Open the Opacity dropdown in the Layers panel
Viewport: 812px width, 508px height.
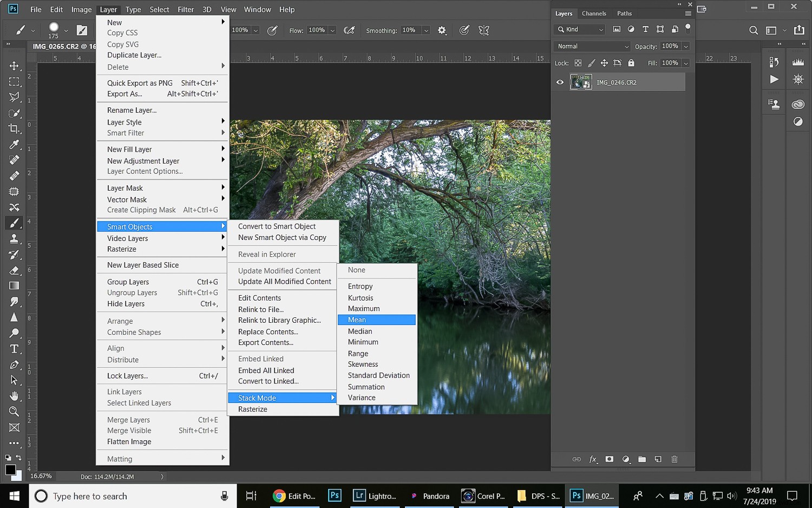click(x=685, y=47)
